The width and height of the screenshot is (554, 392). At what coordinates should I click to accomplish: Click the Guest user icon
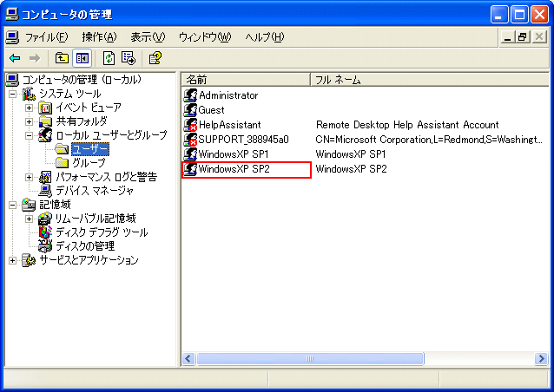[x=190, y=110]
